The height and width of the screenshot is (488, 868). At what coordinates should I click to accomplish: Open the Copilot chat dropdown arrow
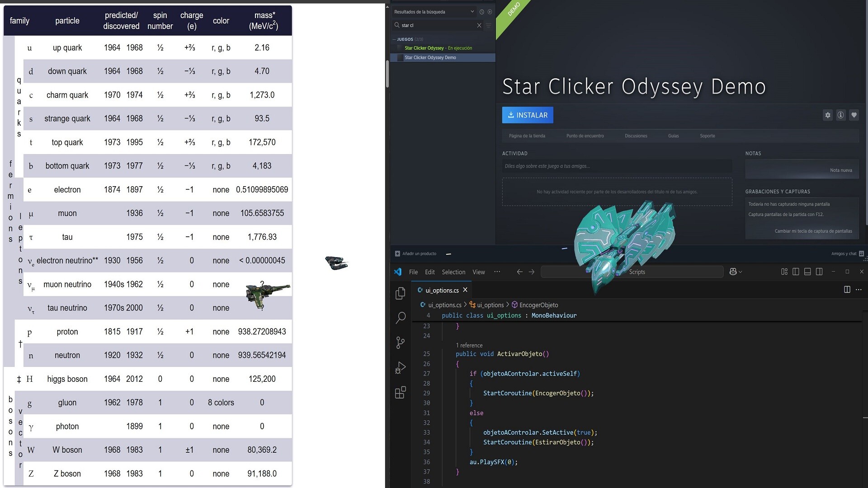click(x=741, y=272)
